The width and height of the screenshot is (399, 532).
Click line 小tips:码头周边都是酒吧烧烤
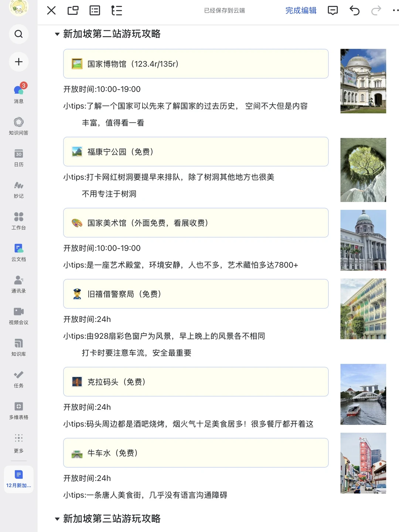(x=188, y=424)
